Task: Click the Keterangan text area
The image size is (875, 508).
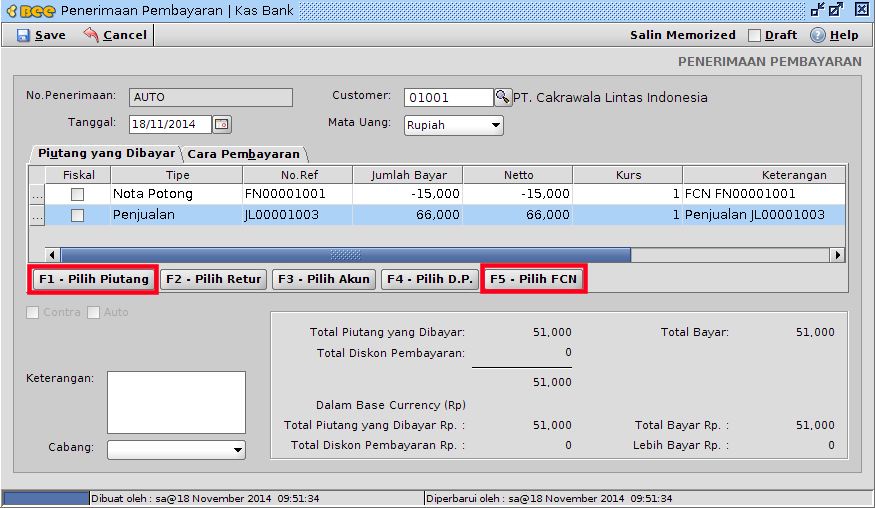Action: [176, 402]
